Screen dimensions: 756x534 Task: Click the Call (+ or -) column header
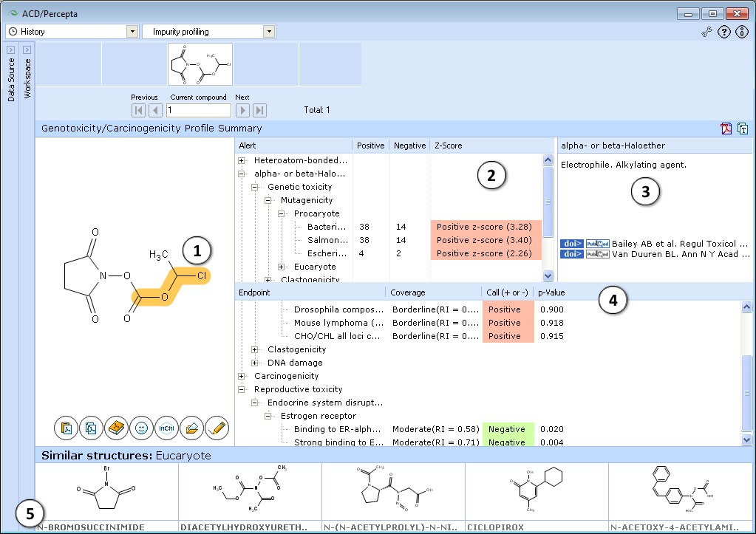[507, 292]
